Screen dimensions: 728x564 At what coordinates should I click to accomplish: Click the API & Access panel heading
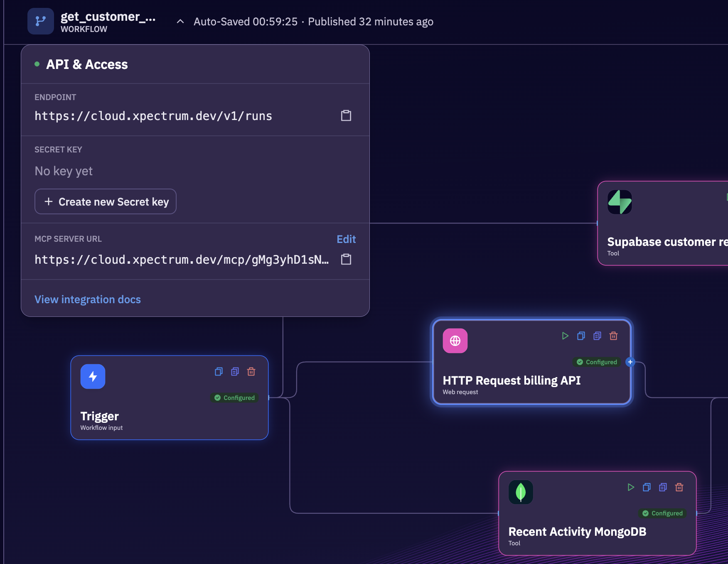coord(87,64)
